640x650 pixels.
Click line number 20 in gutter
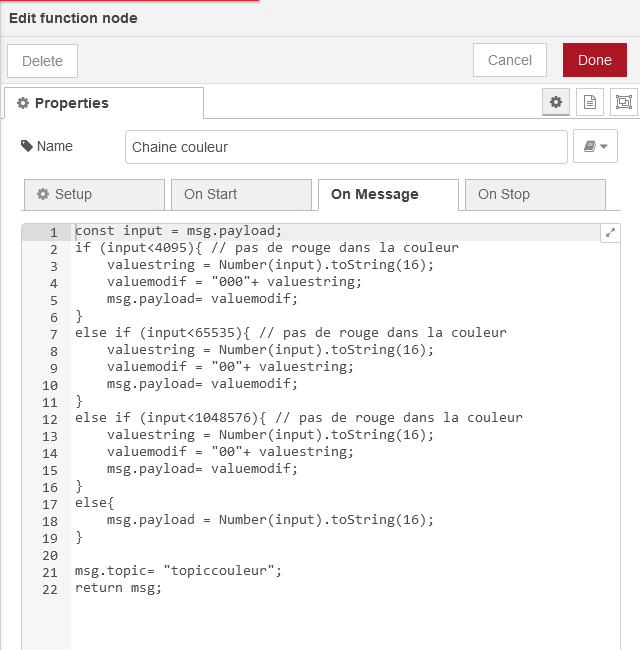[50, 555]
